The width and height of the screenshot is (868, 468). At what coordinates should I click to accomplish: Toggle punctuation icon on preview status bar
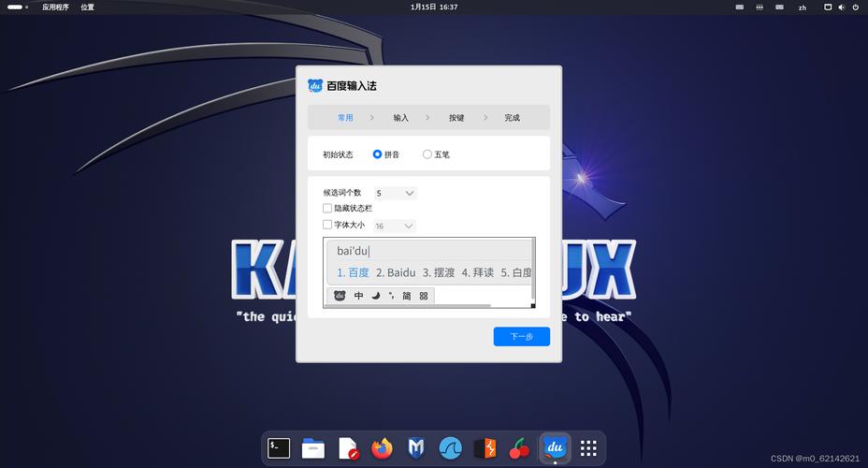tap(391, 296)
